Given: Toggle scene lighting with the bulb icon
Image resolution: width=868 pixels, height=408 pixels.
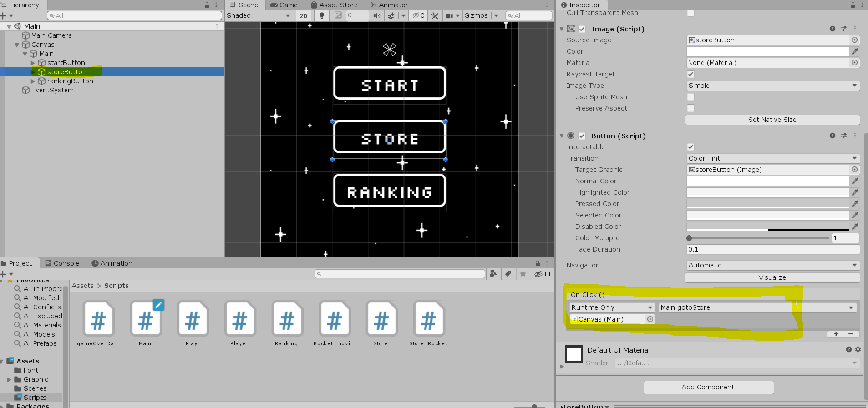Looking at the screenshot, I should tap(322, 15).
